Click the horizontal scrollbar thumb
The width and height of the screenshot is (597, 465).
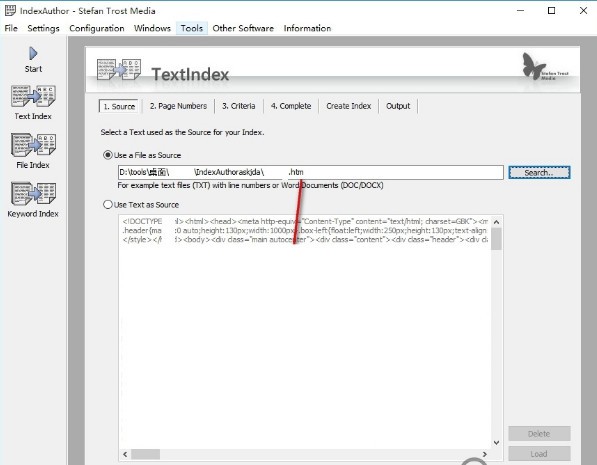tap(145, 454)
